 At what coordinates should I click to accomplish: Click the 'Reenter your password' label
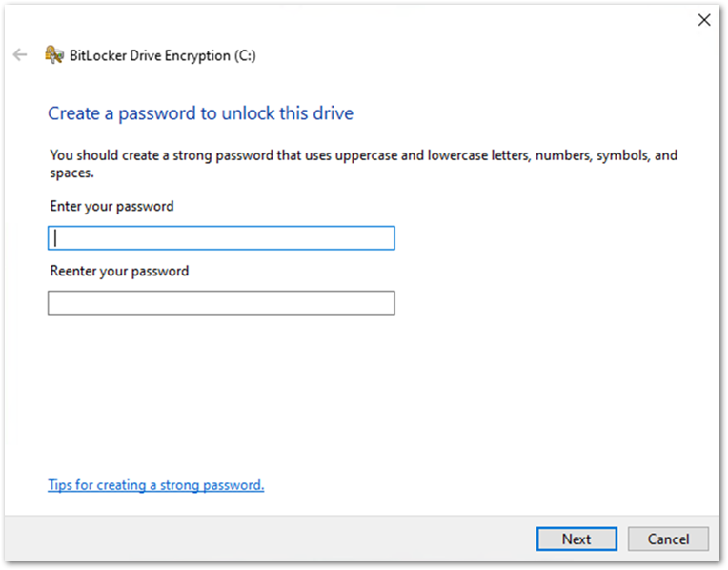(119, 271)
